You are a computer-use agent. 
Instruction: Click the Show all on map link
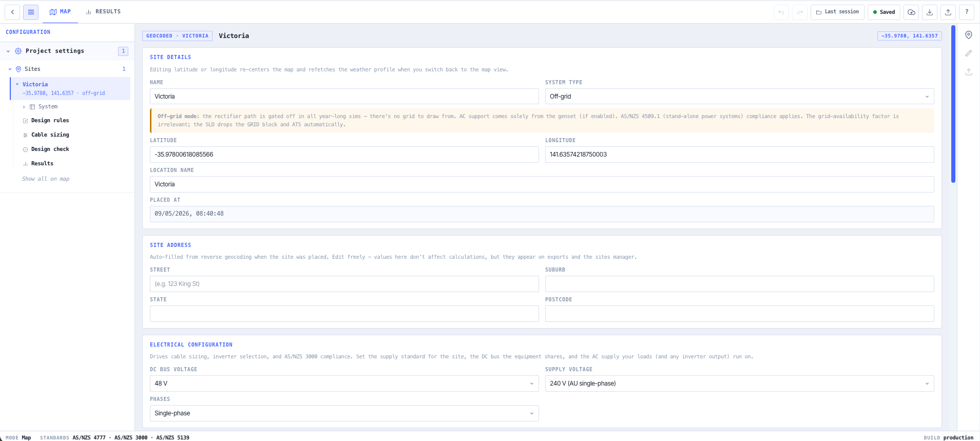(46, 179)
